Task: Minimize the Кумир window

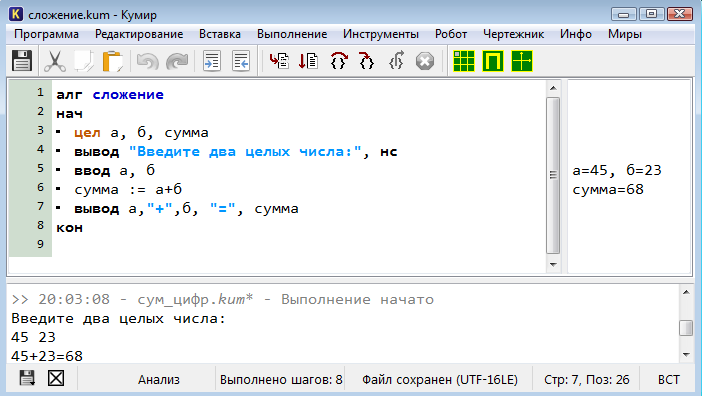Action: click(624, 14)
